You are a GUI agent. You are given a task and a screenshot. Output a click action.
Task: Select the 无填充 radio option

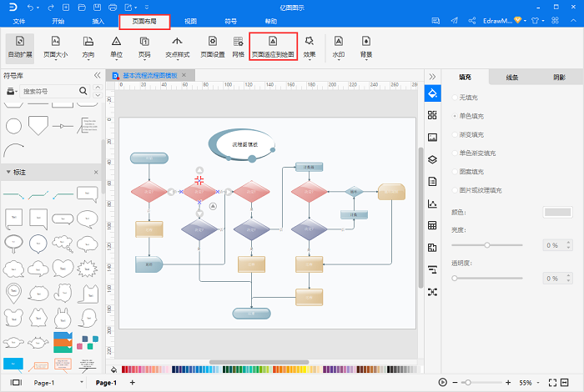[x=455, y=96]
